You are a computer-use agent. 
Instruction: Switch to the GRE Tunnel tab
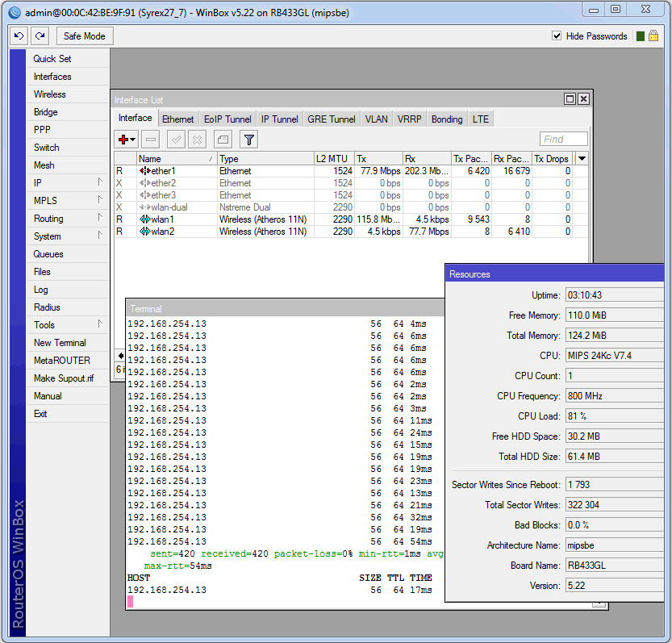pos(332,119)
